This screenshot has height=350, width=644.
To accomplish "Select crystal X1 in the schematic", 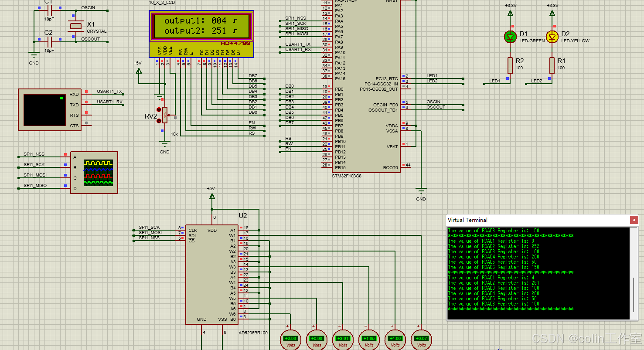I will click(x=76, y=25).
